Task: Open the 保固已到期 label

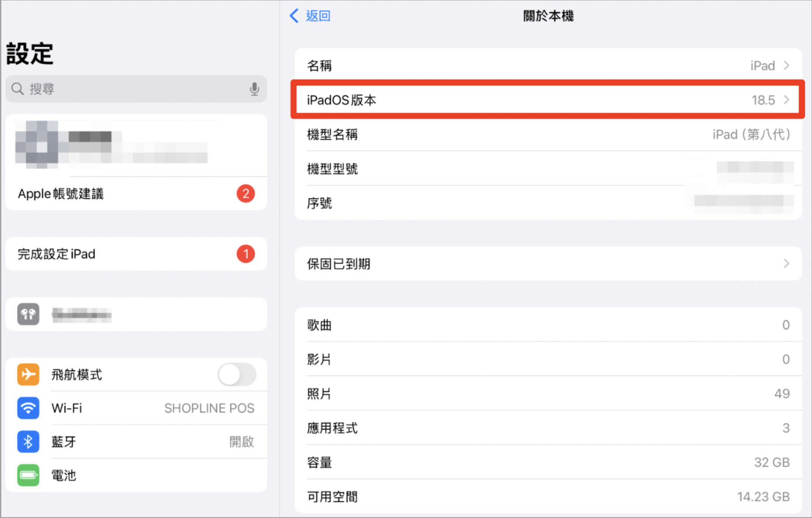Action: tap(338, 264)
